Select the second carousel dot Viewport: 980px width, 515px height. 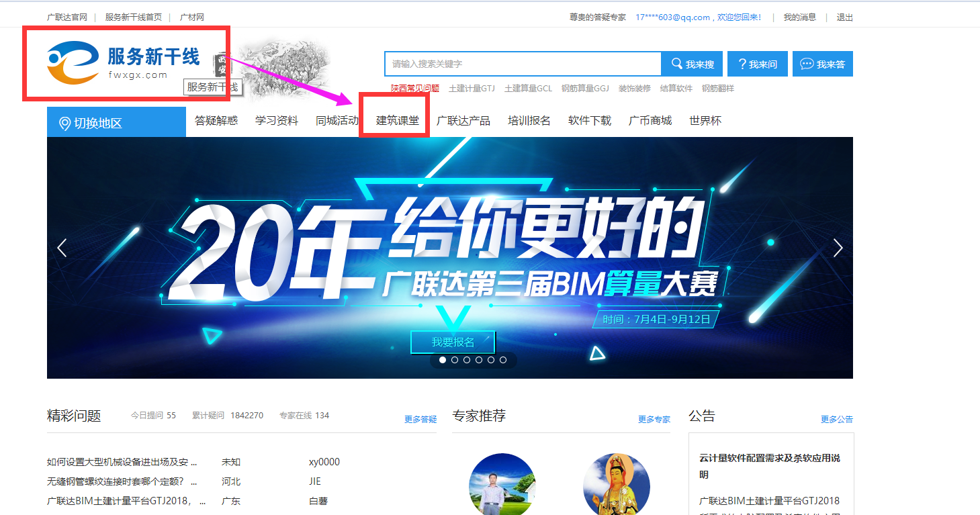point(455,360)
